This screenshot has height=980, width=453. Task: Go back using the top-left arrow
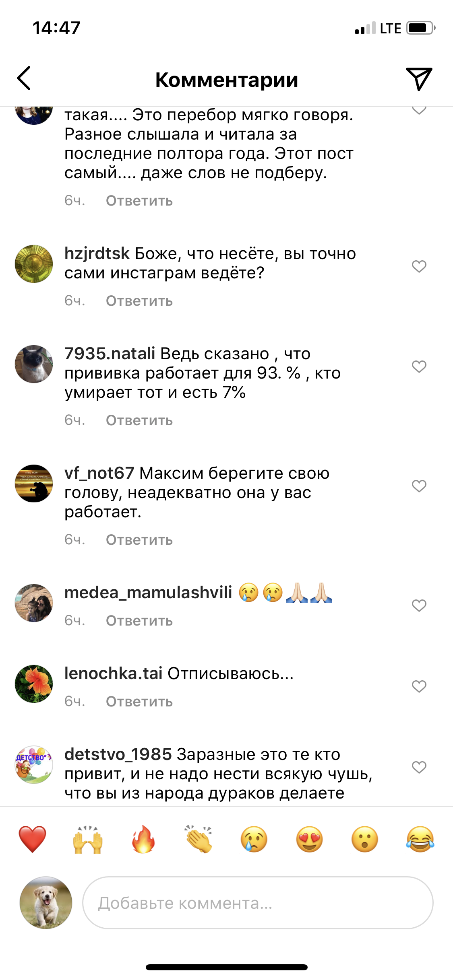[24, 78]
